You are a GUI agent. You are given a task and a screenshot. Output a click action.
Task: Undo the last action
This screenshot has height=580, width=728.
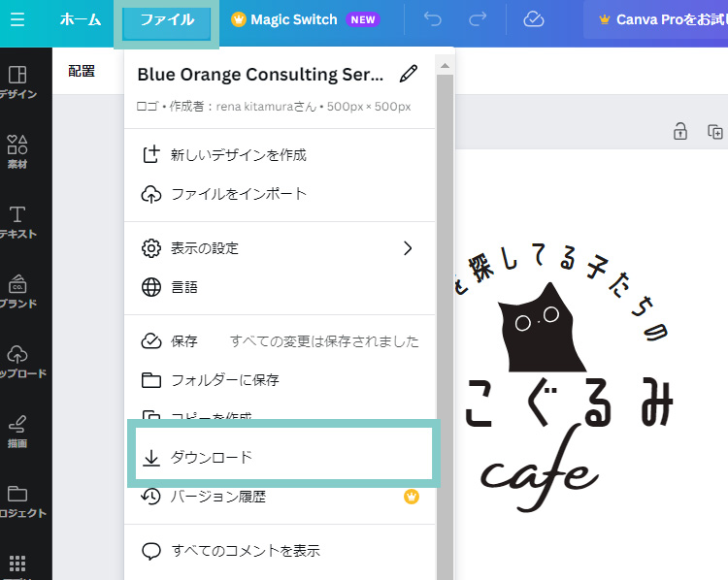432,19
